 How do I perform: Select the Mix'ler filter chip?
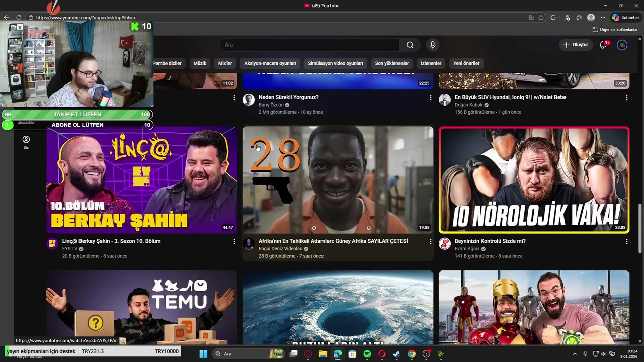point(225,63)
